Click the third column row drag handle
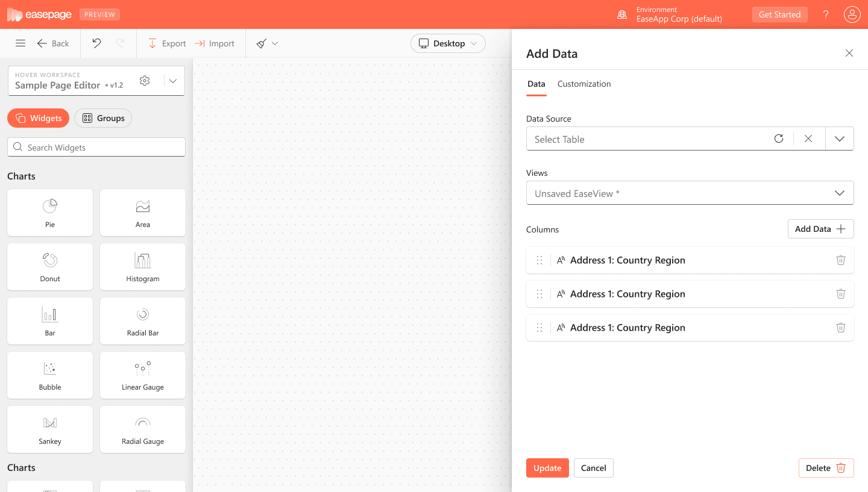The image size is (868, 492). click(539, 328)
